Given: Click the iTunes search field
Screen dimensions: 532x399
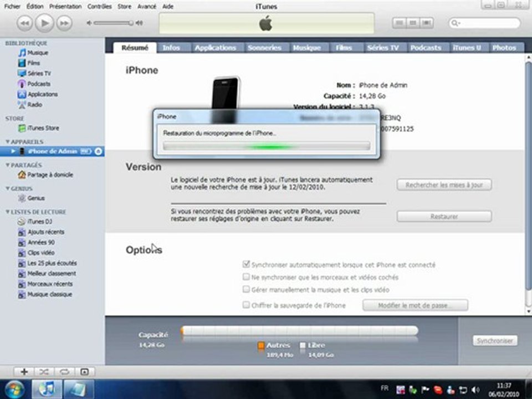Looking at the screenshot, I should tap(484, 23).
